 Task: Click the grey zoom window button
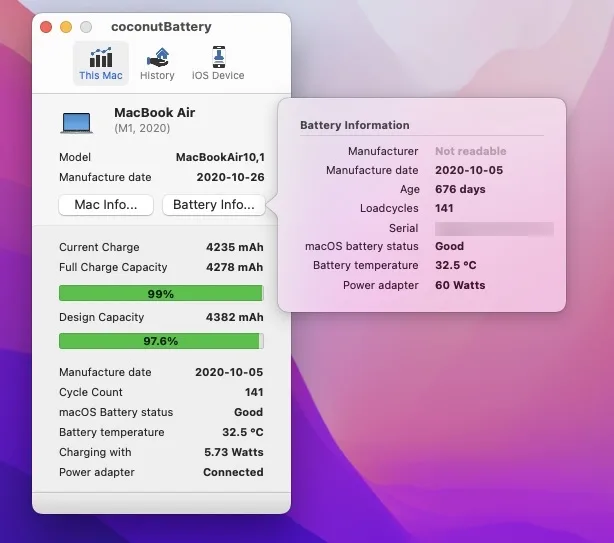86,27
